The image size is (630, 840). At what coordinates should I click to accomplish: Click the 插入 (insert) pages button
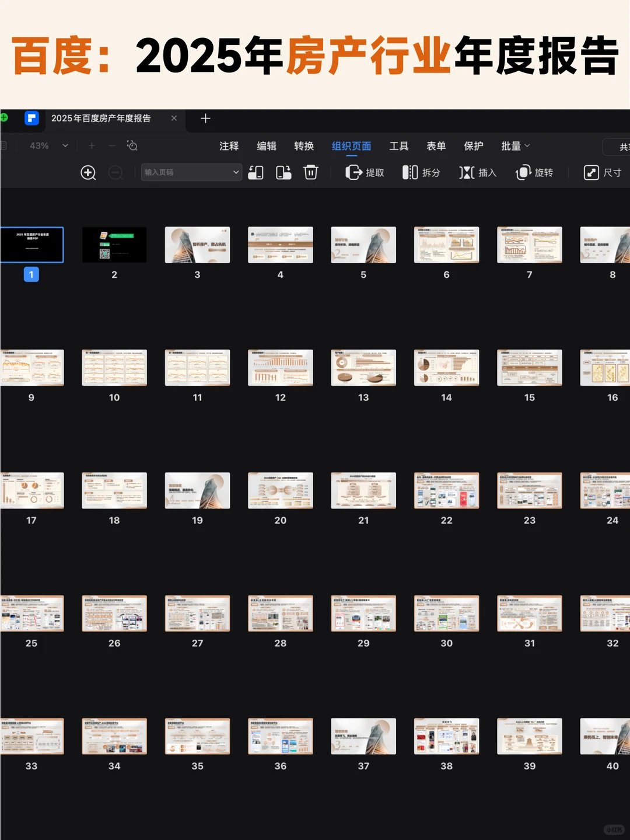point(478,172)
